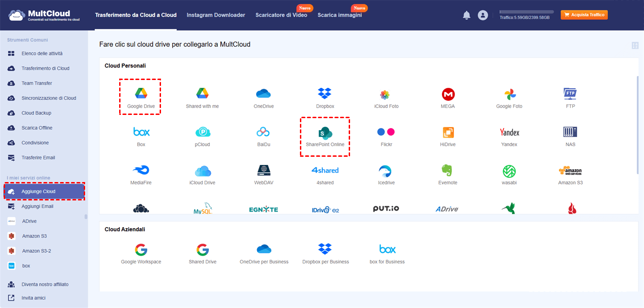The width and height of the screenshot is (644, 308).
Task: Add a WebDAV connection
Action: (x=264, y=171)
